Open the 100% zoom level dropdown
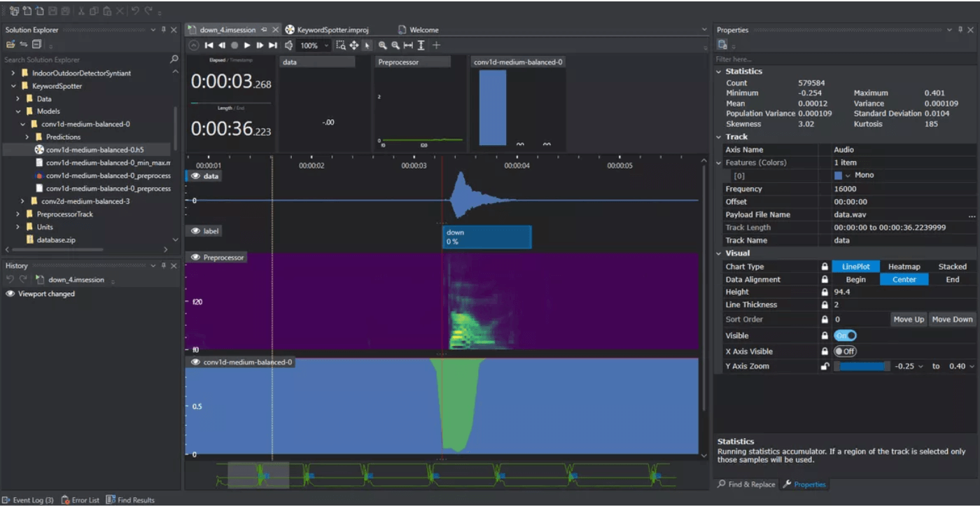This screenshot has height=507, width=980. pyautogui.click(x=326, y=45)
